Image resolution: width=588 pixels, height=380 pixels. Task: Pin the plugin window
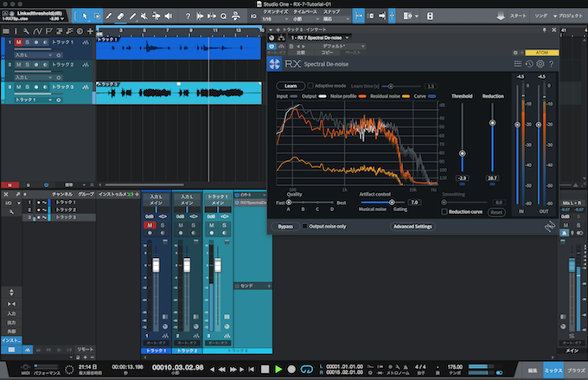[544, 29]
